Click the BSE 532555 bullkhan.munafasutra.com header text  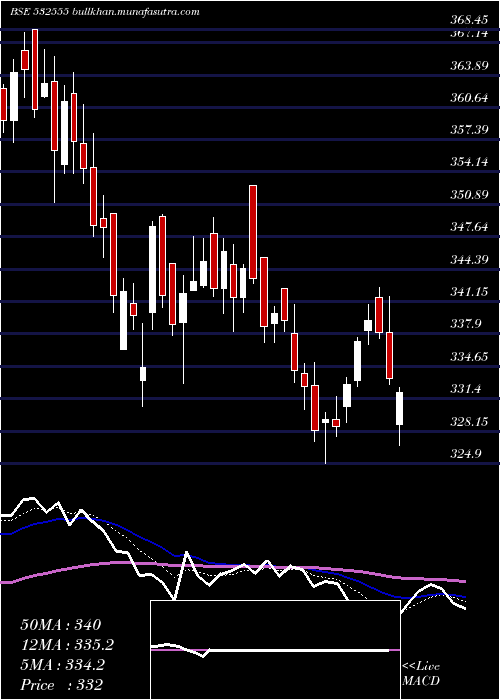point(105,12)
